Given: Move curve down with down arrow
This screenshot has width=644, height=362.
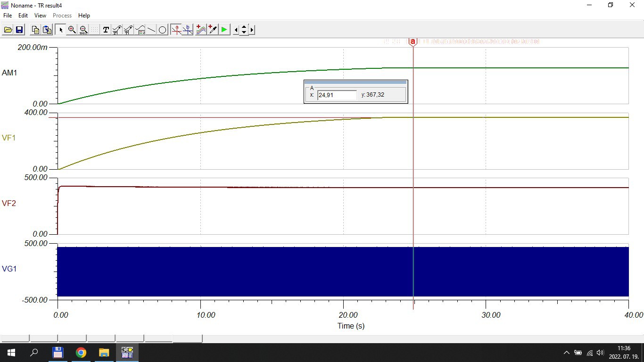Looking at the screenshot, I should (244, 33).
